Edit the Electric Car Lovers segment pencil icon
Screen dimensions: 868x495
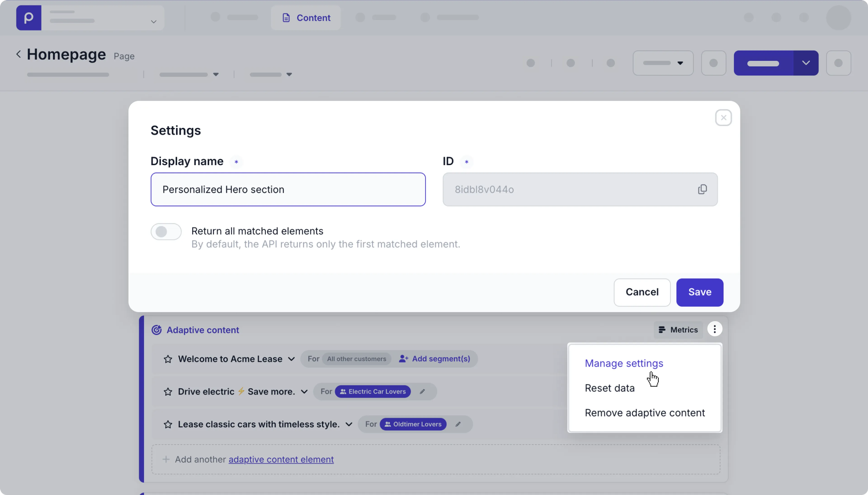[422, 391]
